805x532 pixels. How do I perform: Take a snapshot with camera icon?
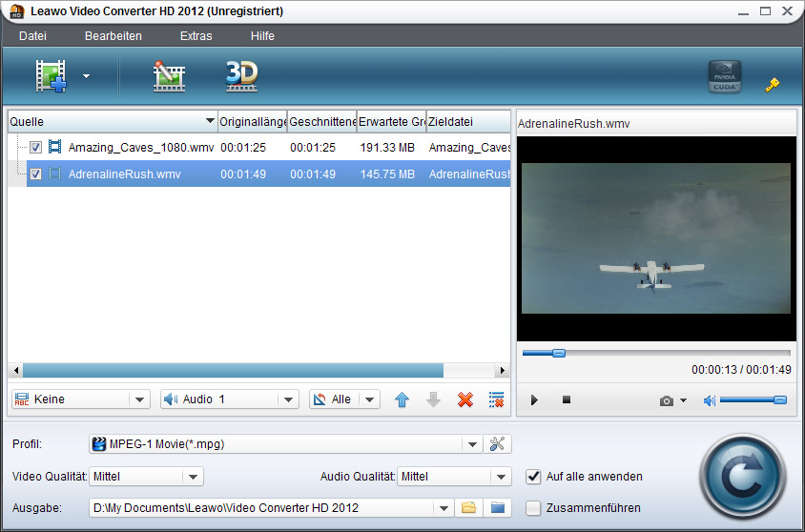[x=667, y=400]
